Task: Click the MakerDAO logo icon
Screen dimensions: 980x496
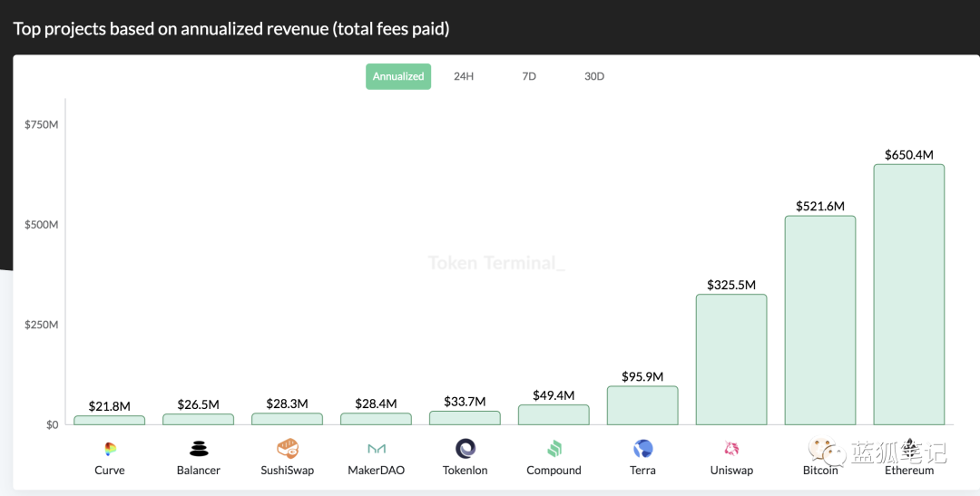Action: coord(377,448)
